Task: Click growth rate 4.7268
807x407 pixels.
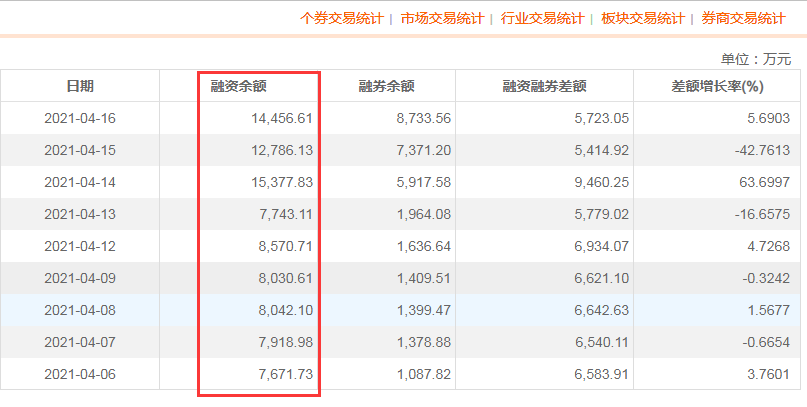Action: pyautogui.click(x=769, y=246)
